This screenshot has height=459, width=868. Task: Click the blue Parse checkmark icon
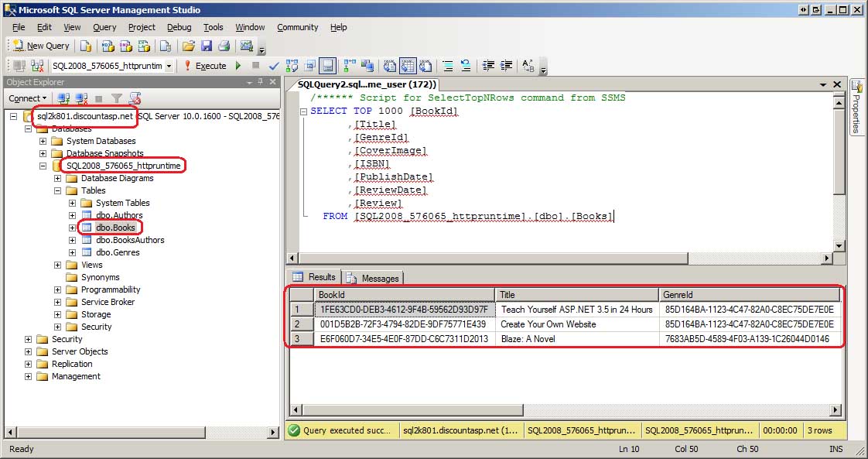tap(273, 66)
